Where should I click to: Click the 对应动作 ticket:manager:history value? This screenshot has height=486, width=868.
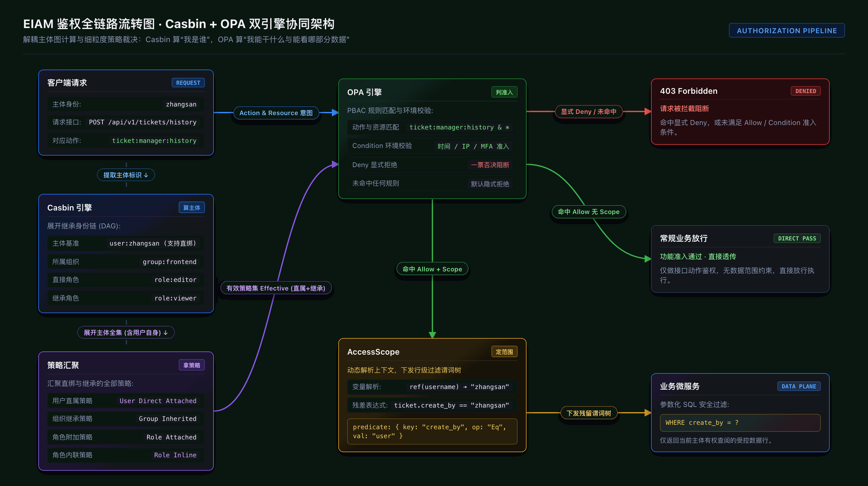(154, 141)
